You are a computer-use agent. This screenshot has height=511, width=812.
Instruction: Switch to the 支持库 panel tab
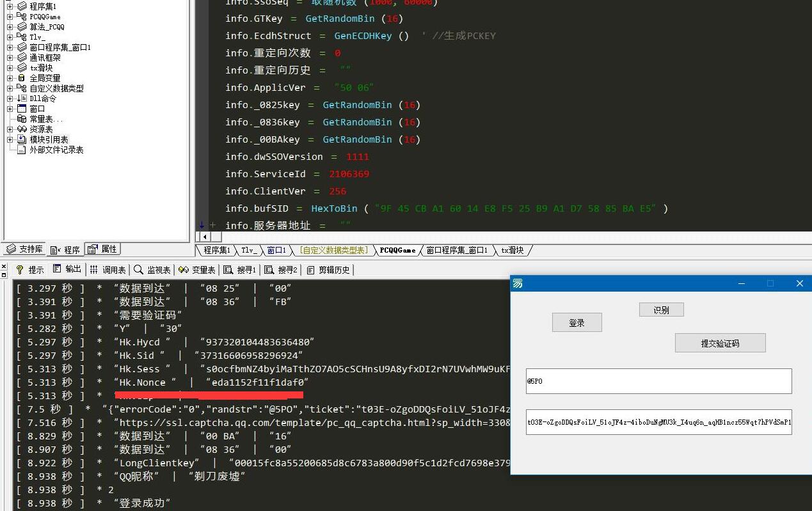point(24,249)
